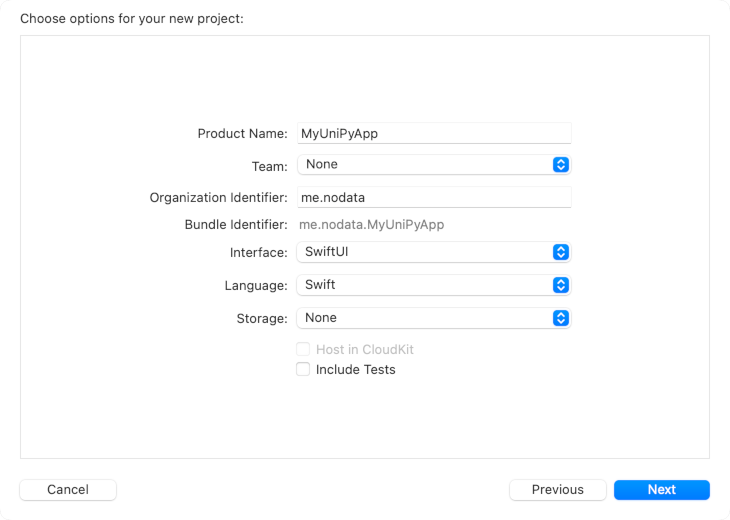Click the "Product Name:" label

(x=242, y=133)
